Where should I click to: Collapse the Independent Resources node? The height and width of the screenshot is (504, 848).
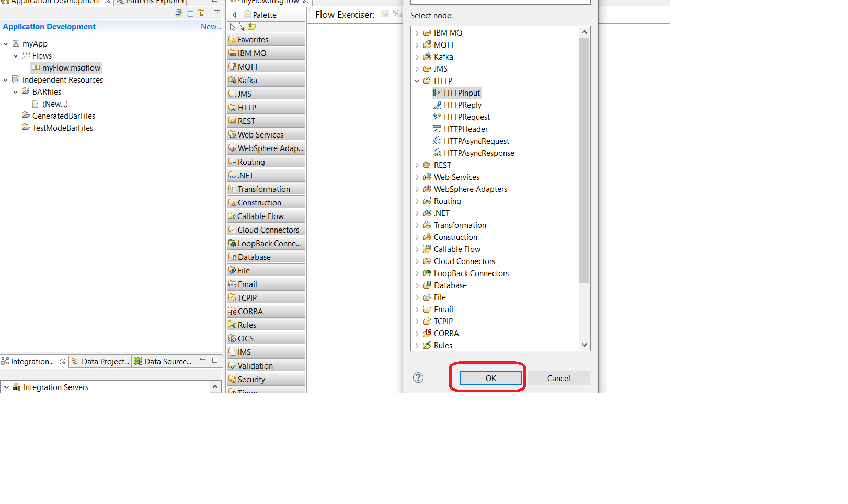[6, 80]
